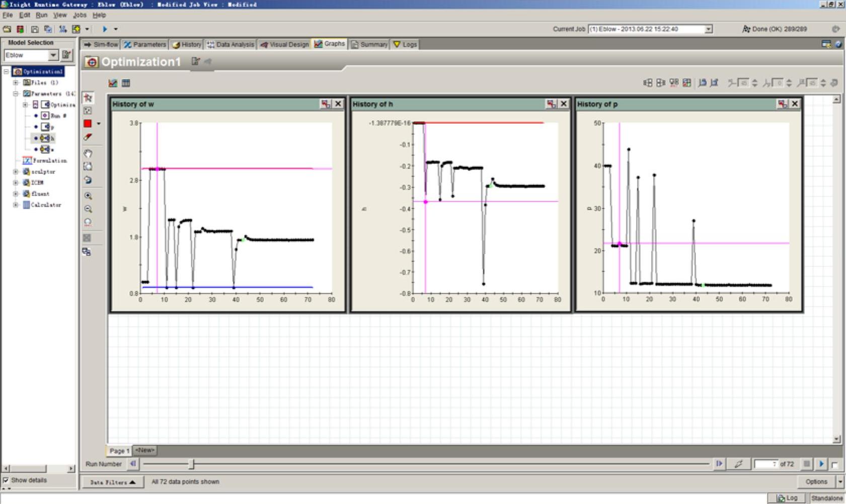Pick the eraser tool in graph toolbar

(88, 137)
